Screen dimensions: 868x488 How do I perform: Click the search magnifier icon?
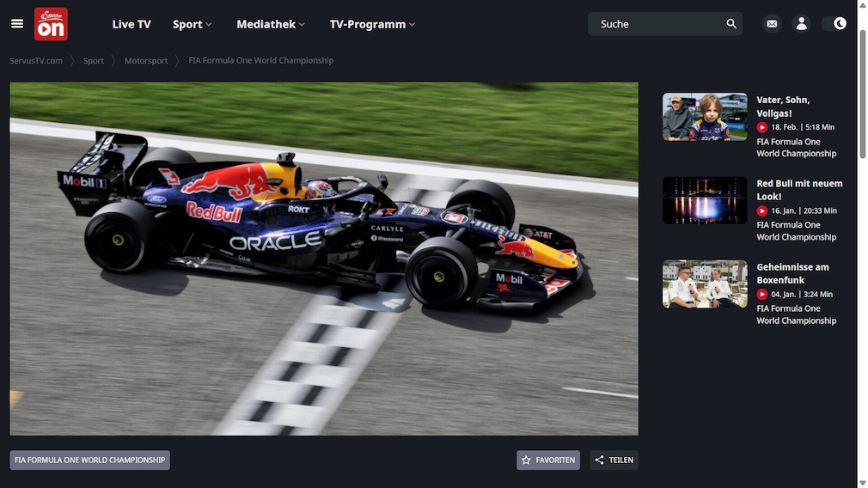pos(731,24)
